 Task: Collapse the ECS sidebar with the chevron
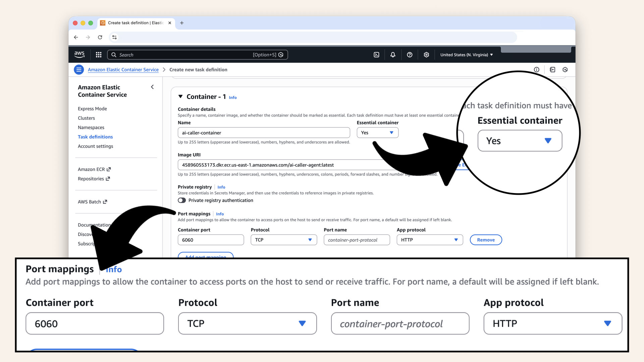tap(152, 87)
